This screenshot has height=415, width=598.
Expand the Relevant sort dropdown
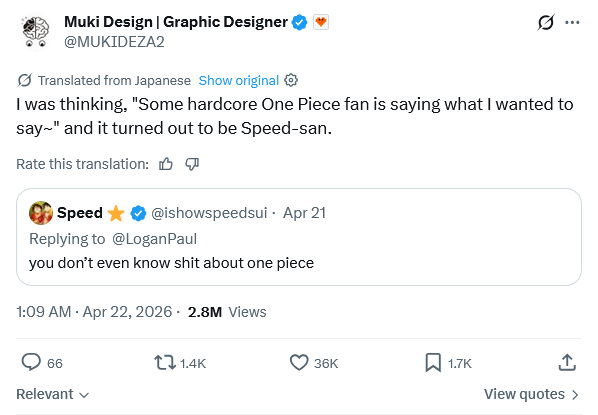(53, 394)
